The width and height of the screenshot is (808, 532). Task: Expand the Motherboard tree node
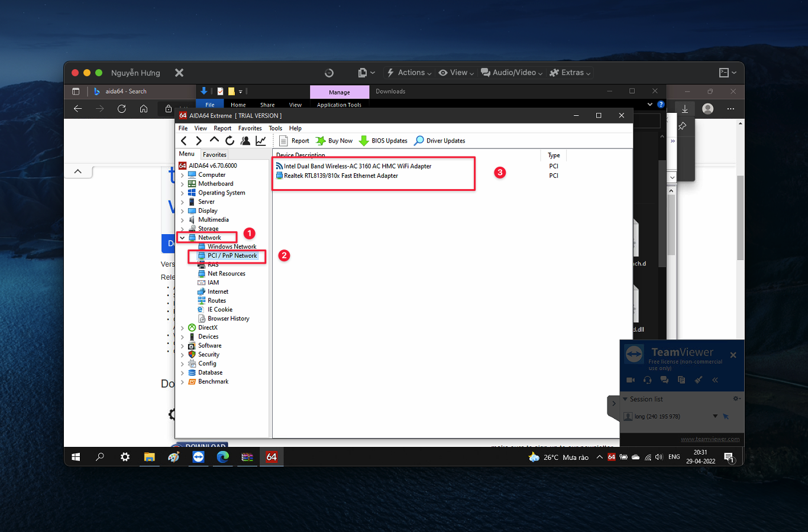182,184
